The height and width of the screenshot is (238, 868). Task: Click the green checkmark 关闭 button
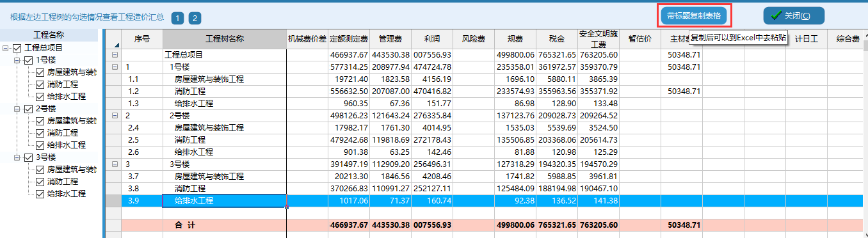coord(794,16)
